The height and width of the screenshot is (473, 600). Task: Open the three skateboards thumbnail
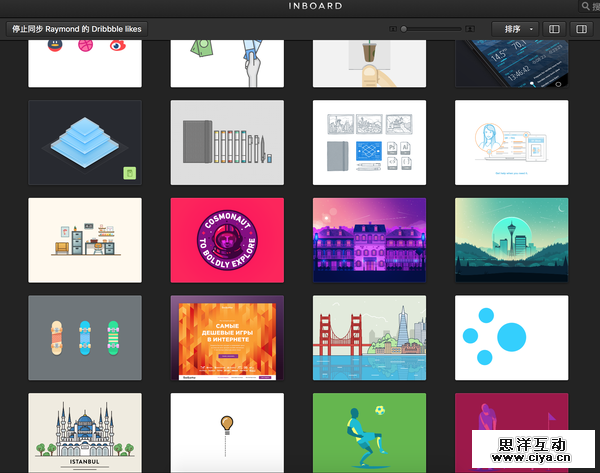85,337
